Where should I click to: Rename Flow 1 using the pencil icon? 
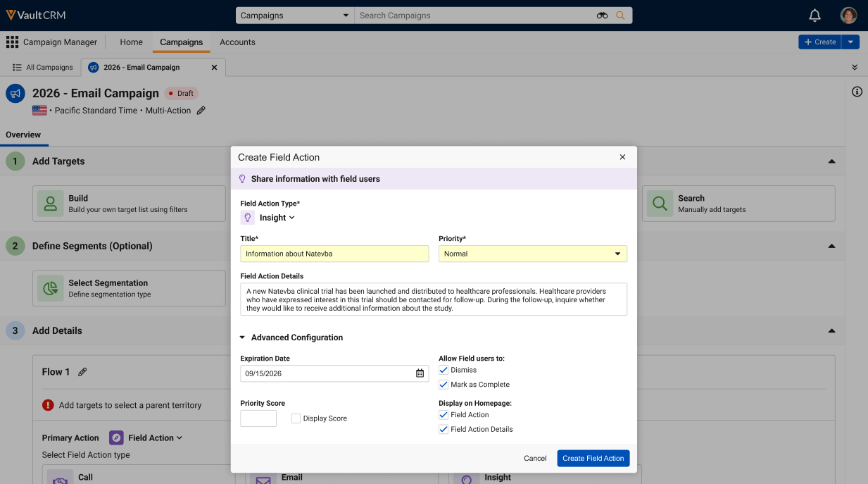click(82, 372)
